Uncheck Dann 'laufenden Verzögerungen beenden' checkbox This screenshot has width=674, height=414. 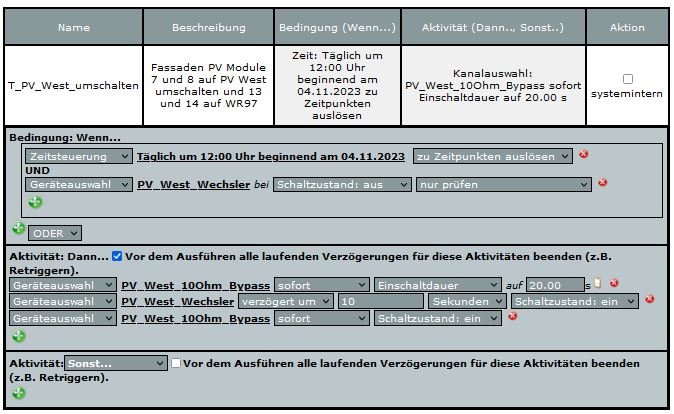[118, 256]
